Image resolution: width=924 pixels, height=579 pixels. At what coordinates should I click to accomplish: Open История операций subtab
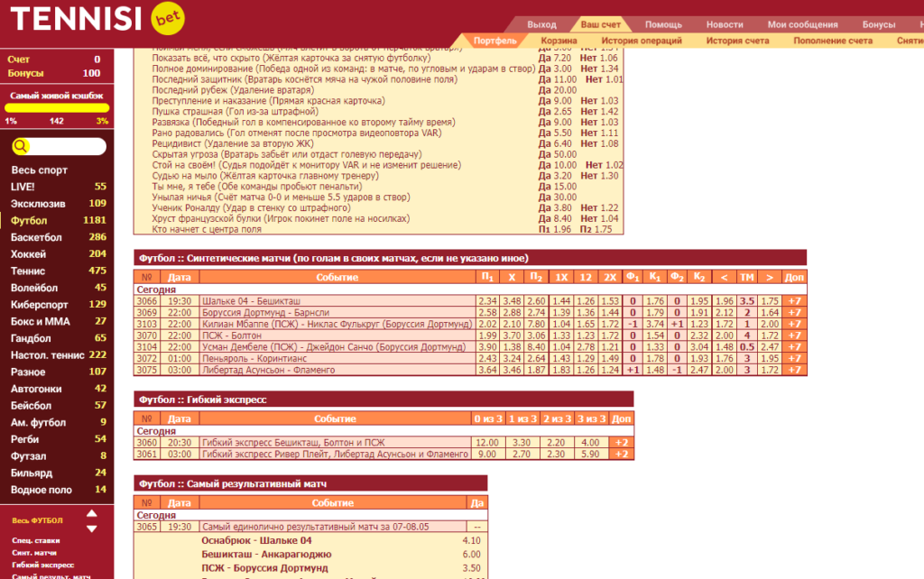(642, 41)
